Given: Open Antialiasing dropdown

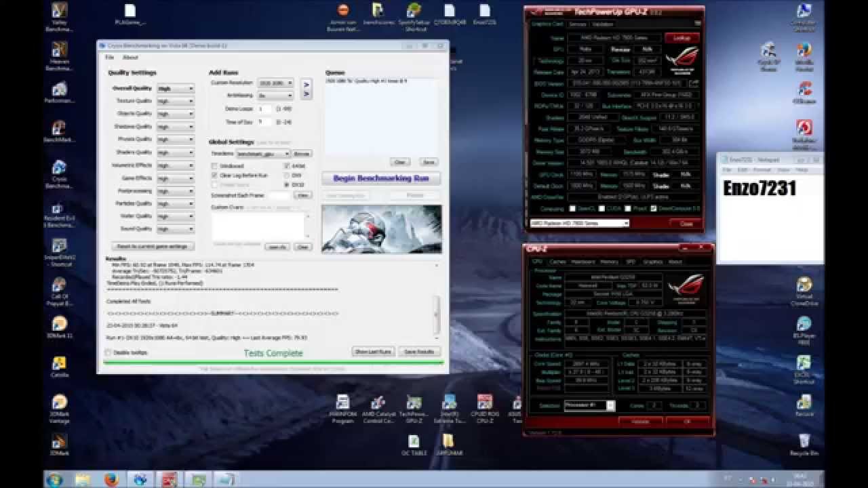Looking at the screenshot, I should [x=275, y=96].
